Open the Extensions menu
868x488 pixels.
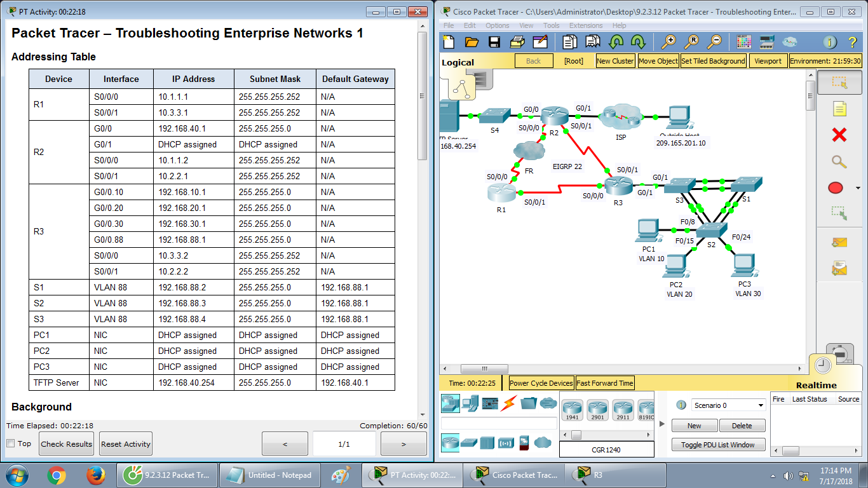(x=586, y=25)
